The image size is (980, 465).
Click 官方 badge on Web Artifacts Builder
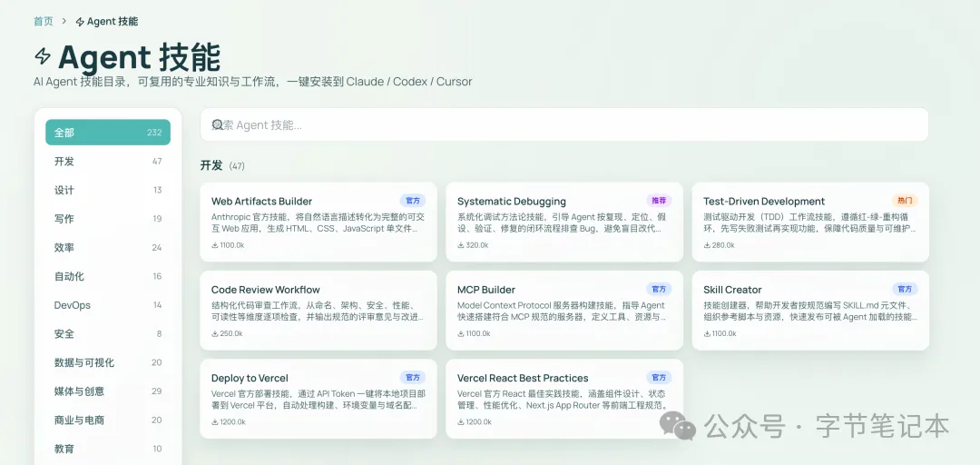(413, 201)
